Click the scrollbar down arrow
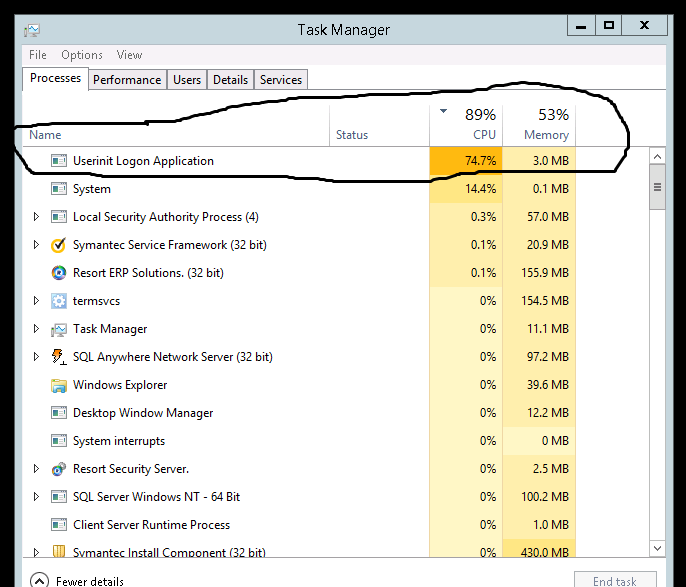This screenshot has height=587, width=686. [x=658, y=548]
